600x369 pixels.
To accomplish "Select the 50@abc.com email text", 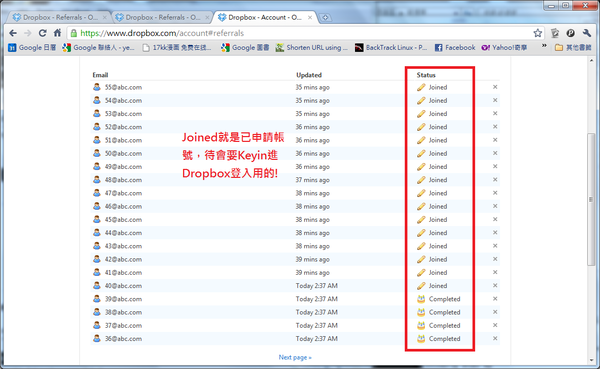I will [x=123, y=153].
